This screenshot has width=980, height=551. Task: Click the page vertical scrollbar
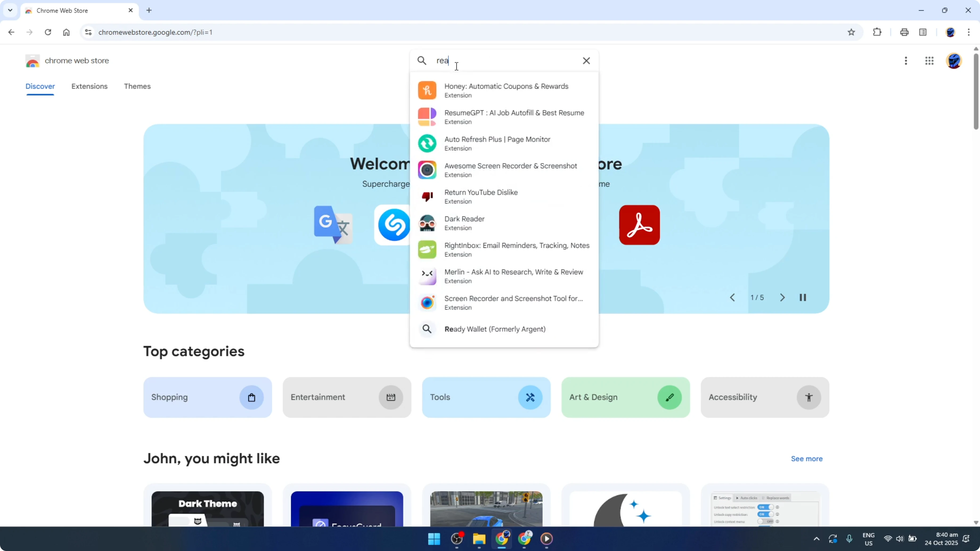coord(976,91)
